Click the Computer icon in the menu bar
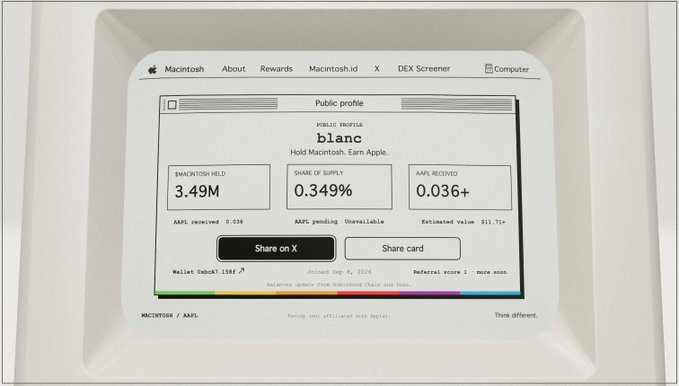This screenshot has height=386, width=679. click(x=488, y=69)
